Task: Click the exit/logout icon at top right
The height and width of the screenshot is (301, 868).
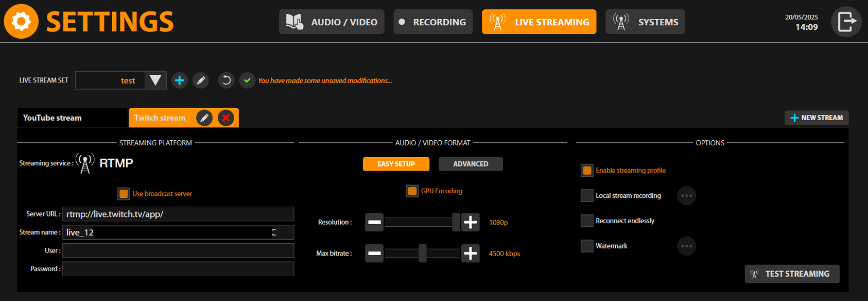Action: [846, 22]
